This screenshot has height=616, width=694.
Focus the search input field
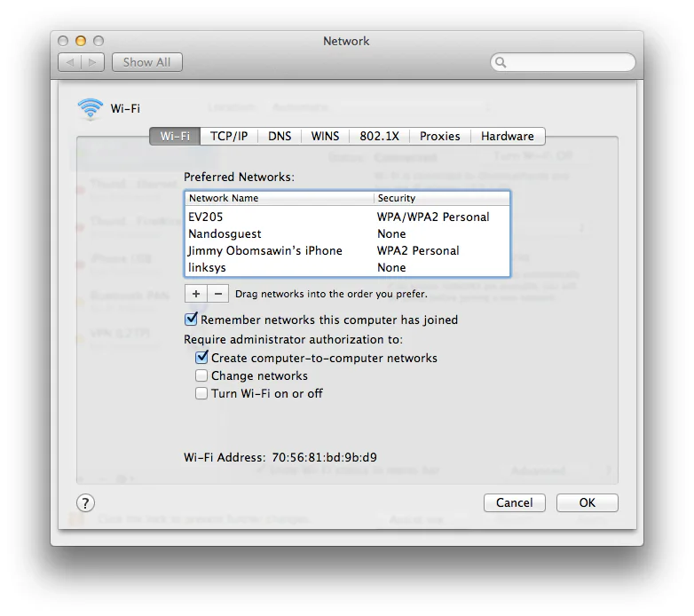point(563,62)
